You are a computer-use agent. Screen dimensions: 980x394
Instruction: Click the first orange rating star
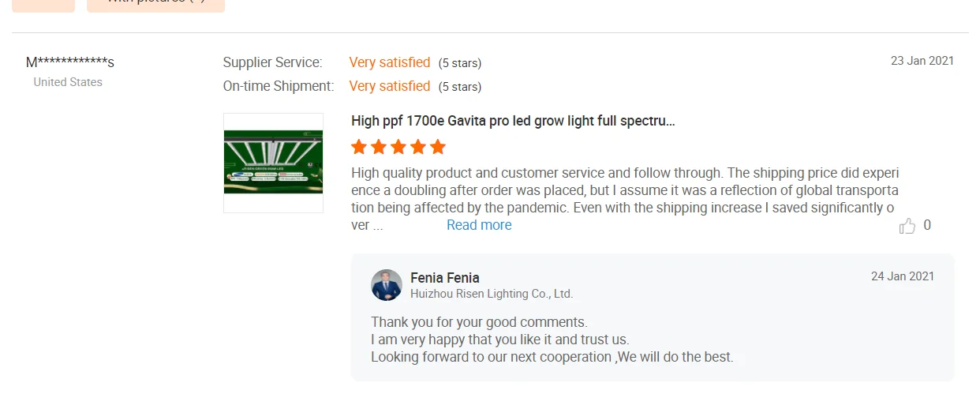point(359,147)
